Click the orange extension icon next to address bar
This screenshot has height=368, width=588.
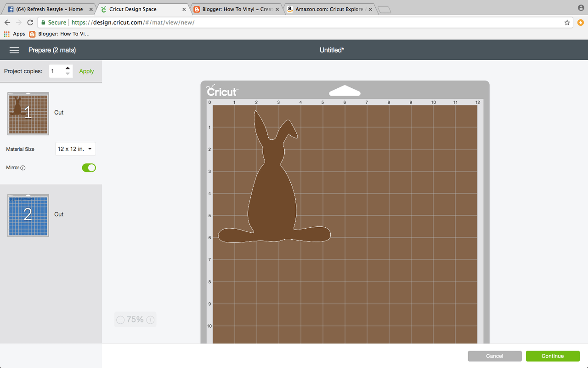point(581,22)
